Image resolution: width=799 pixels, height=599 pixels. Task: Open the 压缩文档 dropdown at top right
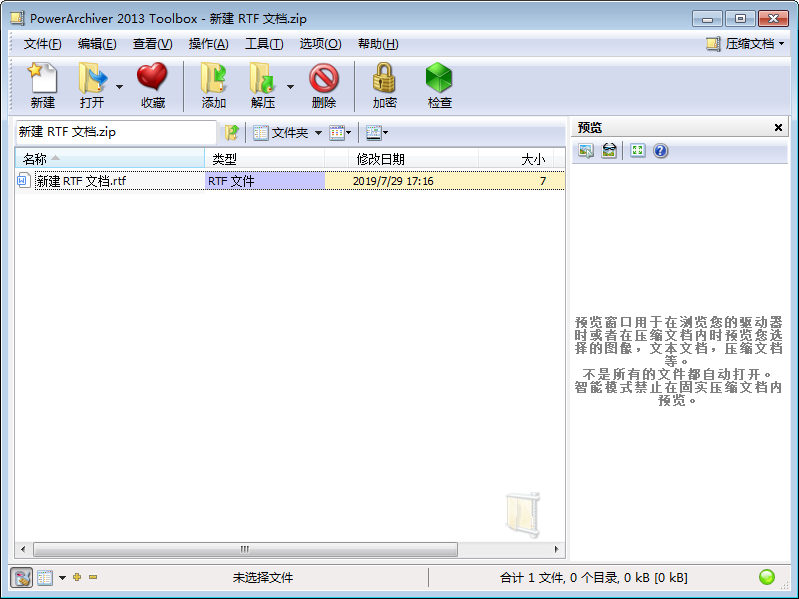click(745, 44)
